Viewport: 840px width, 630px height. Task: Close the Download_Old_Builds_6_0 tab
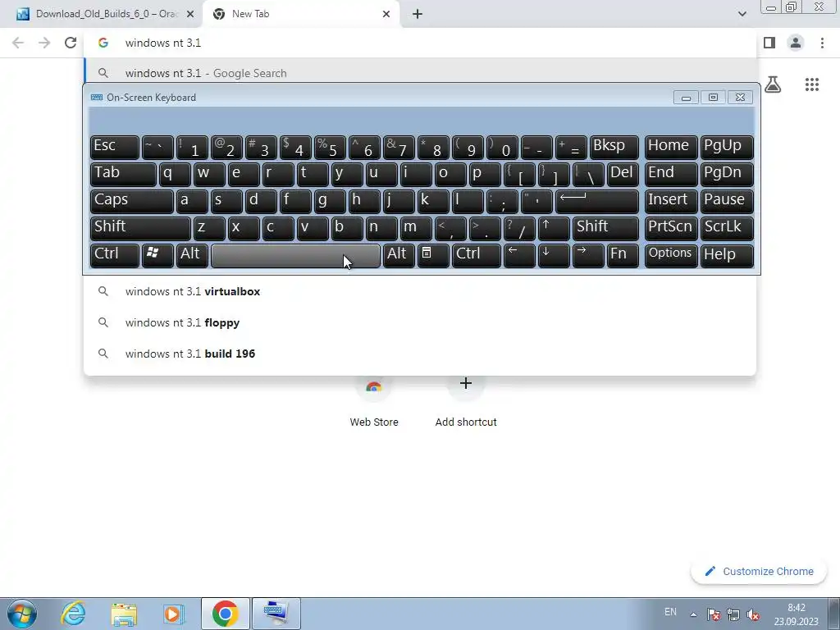coord(190,14)
